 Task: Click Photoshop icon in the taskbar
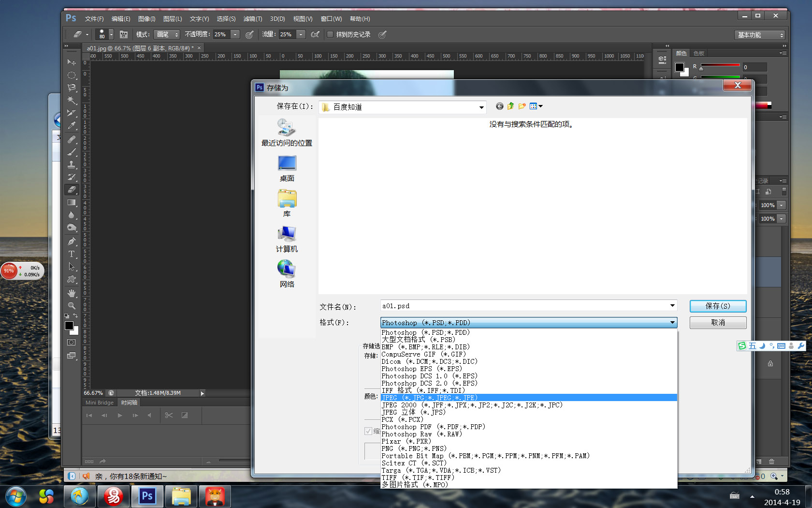tap(147, 496)
